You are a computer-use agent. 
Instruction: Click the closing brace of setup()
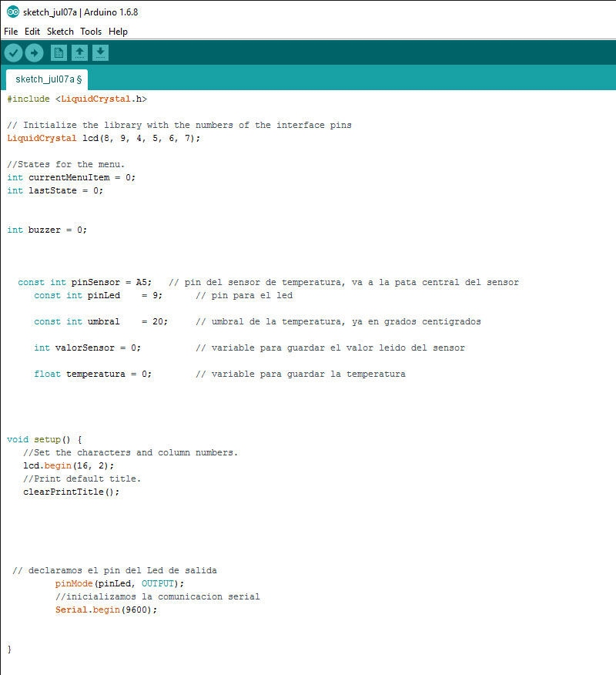click(9, 649)
